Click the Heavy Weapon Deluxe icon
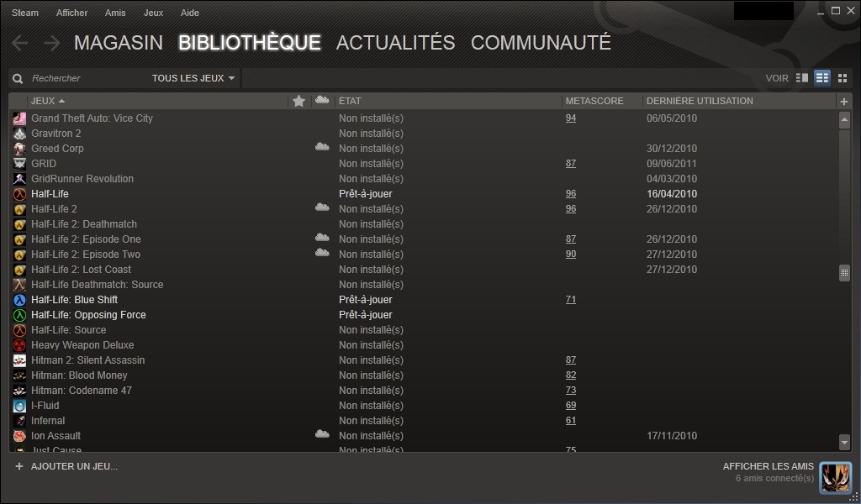 click(x=19, y=345)
